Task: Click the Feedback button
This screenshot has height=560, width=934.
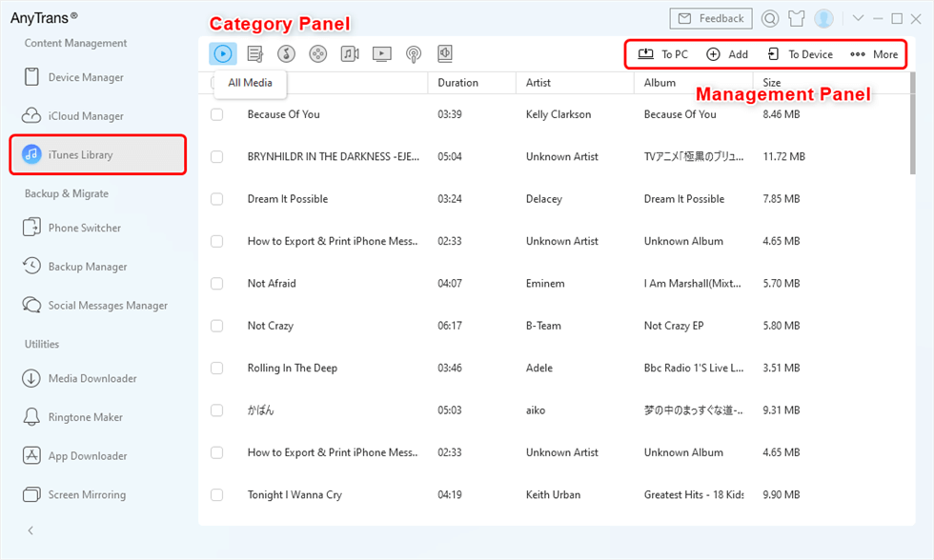Action: pos(711,18)
